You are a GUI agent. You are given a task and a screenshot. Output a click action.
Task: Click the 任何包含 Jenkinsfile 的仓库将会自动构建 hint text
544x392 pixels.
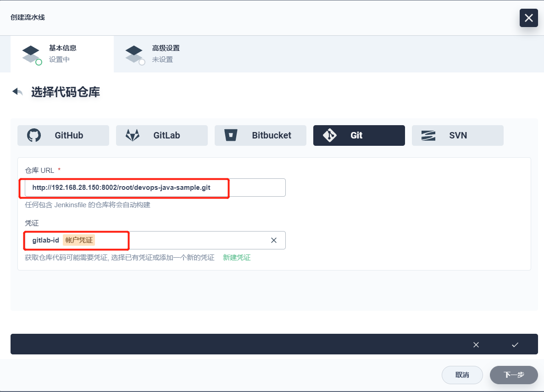tap(88, 205)
